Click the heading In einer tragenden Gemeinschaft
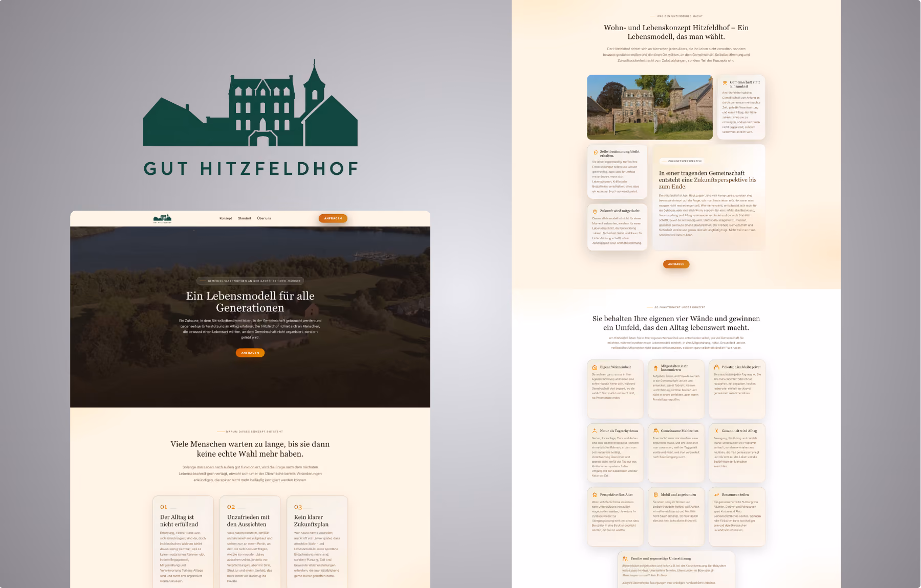Viewport: 921px width, 588px height. coord(708,180)
